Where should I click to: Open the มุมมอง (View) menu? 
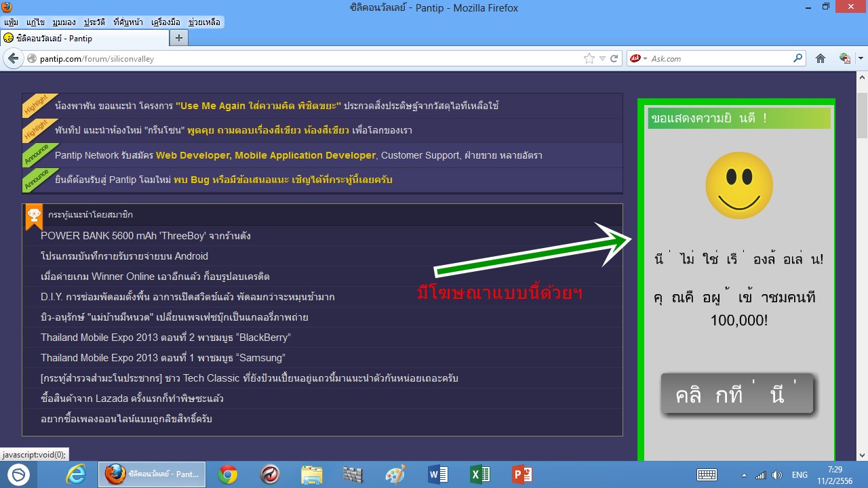64,22
